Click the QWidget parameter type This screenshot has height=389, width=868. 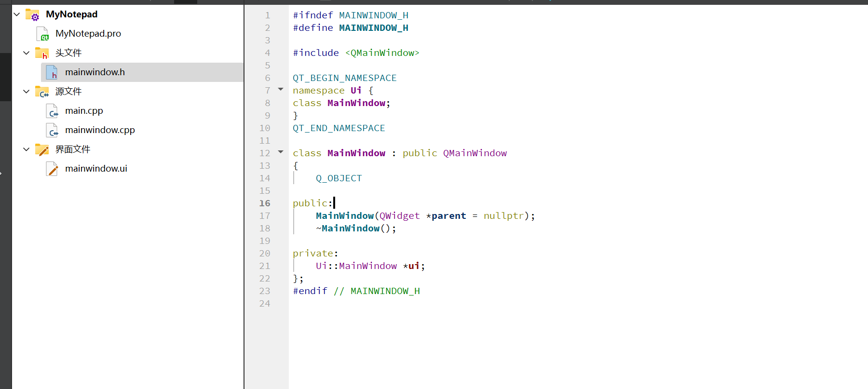[400, 216]
